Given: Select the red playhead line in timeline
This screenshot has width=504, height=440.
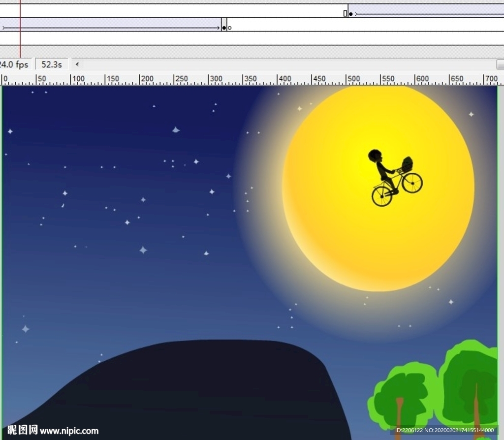Looking at the screenshot, I should click(x=20, y=28).
